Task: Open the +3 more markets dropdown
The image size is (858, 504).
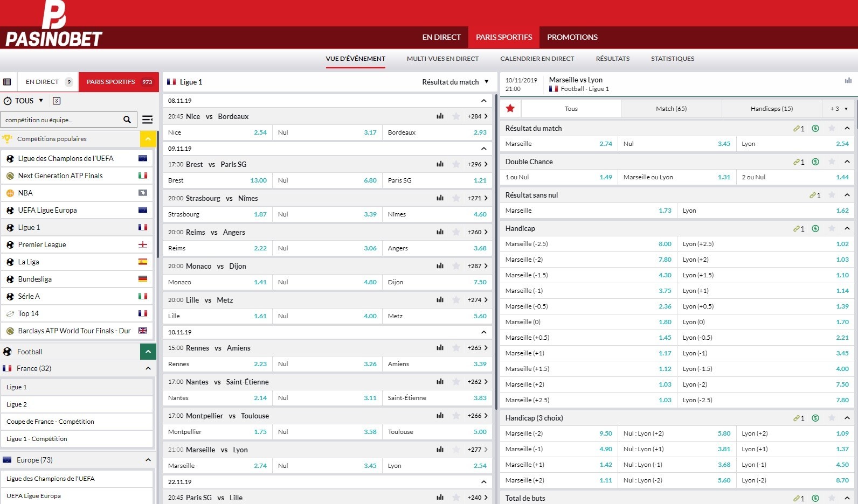Action: click(x=839, y=109)
